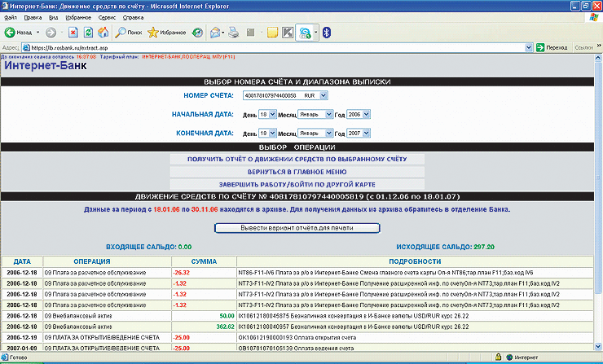Click the 2007-01-09 date cell

tap(22, 348)
